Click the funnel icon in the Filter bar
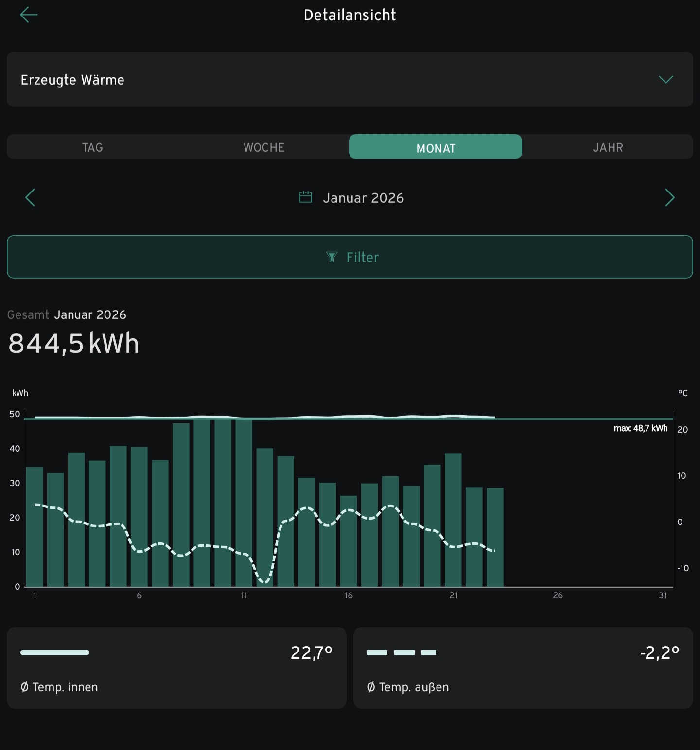The width and height of the screenshot is (700, 750). [332, 257]
